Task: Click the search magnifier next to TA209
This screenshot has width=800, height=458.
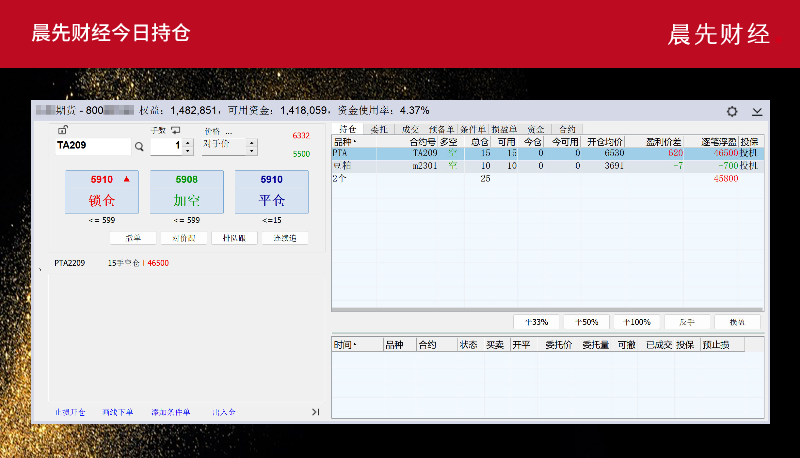Action: click(139, 146)
